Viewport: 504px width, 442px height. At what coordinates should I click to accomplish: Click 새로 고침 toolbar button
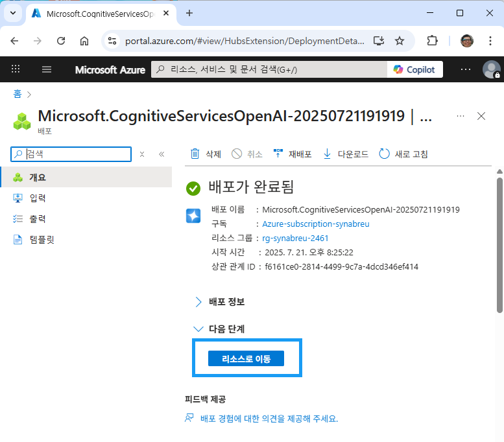coord(403,154)
